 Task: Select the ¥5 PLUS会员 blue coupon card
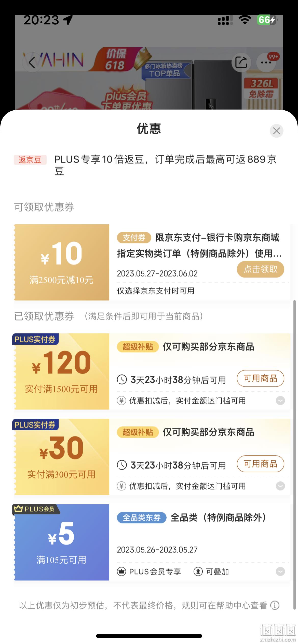tap(61, 542)
